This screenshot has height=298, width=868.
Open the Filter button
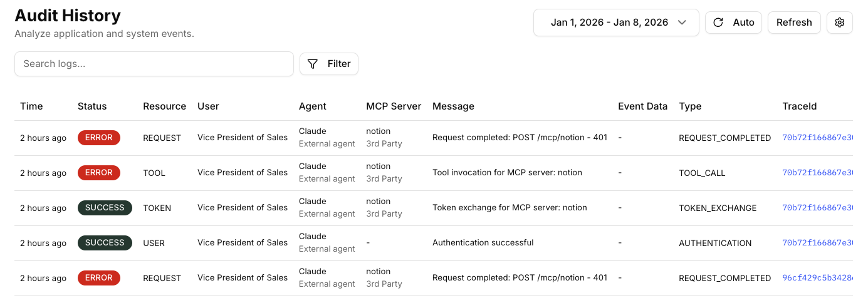pyautogui.click(x=329, y=64)
